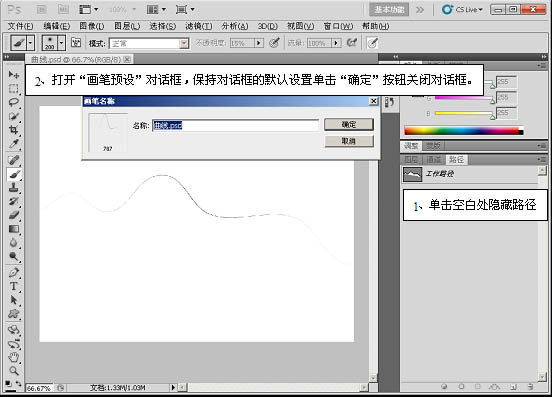Click the Swap colors arrow icon
552x397 pixels.
[18, 383]
